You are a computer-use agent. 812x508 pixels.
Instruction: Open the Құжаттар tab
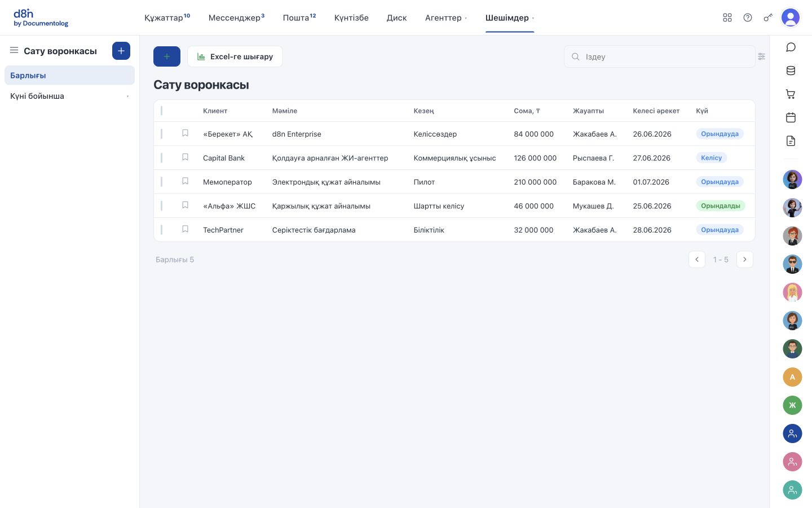167,17
